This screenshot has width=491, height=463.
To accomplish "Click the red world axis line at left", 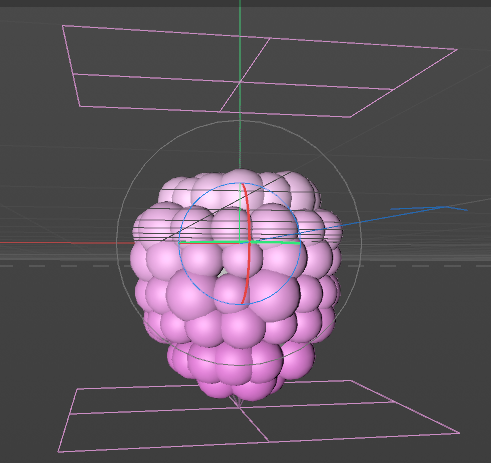I will click(67, 243).
